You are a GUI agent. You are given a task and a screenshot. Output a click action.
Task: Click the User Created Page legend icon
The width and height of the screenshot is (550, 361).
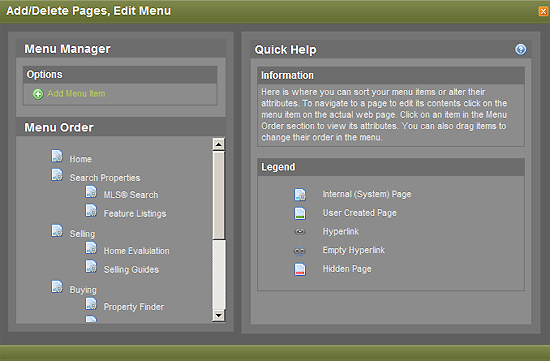[x=300, y=213]
